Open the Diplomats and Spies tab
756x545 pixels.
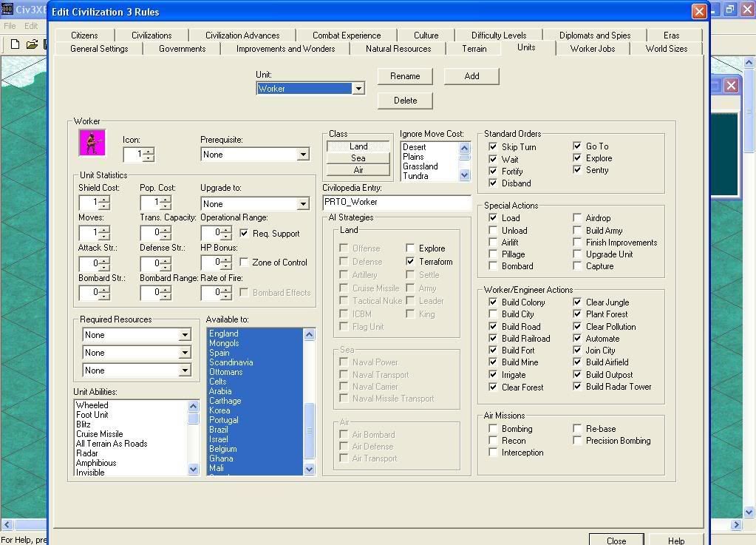[x=595, y=35]
